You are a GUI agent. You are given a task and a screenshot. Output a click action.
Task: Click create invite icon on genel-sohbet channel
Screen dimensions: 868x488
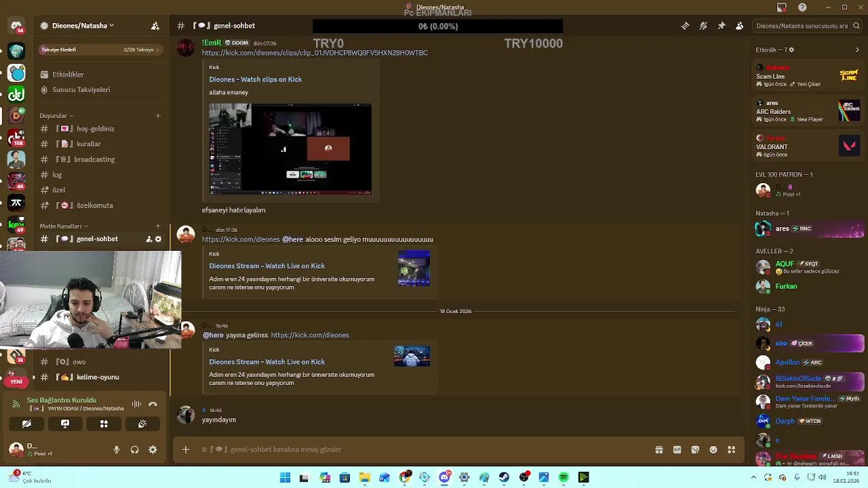(x=149, y=239)
